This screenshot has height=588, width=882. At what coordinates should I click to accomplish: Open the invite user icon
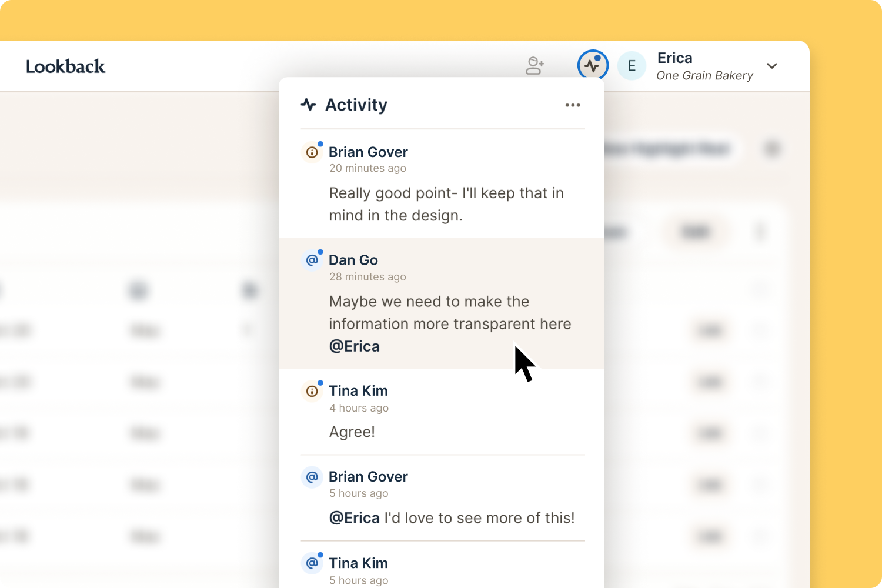[x=534, y=66]
